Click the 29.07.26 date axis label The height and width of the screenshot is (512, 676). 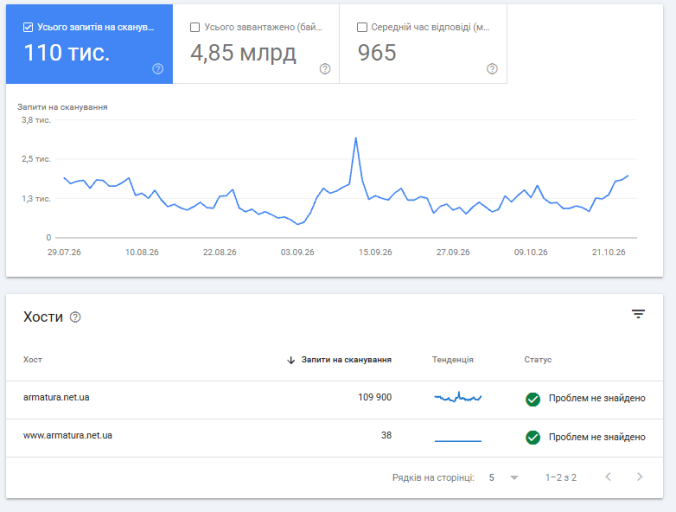pyautogui.click(x=64, y=252)
